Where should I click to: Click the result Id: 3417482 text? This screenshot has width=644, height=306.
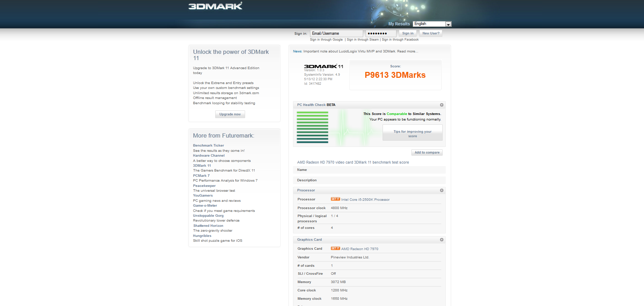pos(312,84)
